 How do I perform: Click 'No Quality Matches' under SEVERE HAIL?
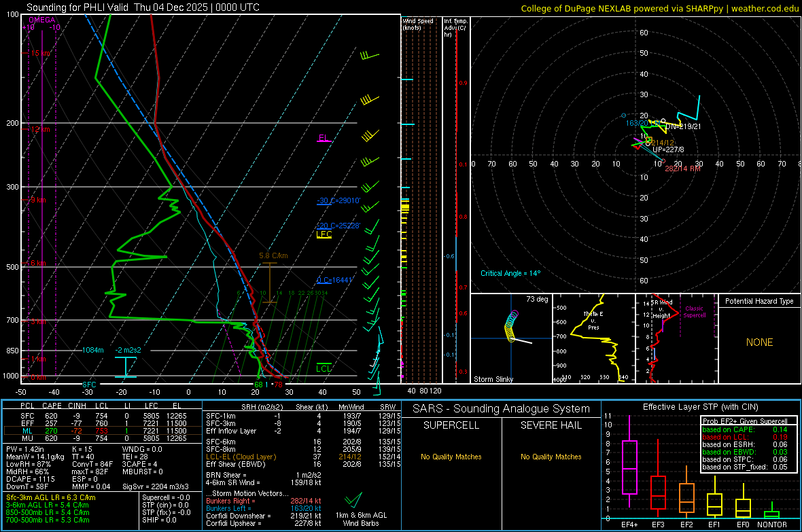click(x=551, y=457)
